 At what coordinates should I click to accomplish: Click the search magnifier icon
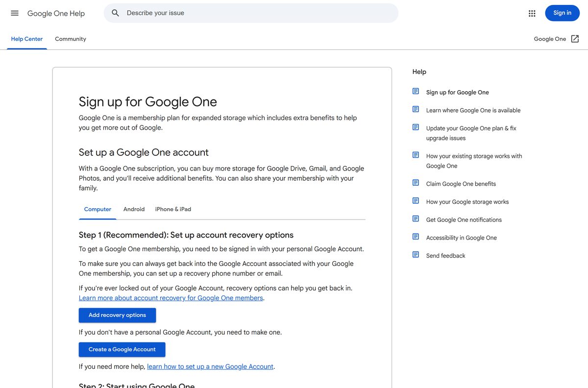(116, 13)
